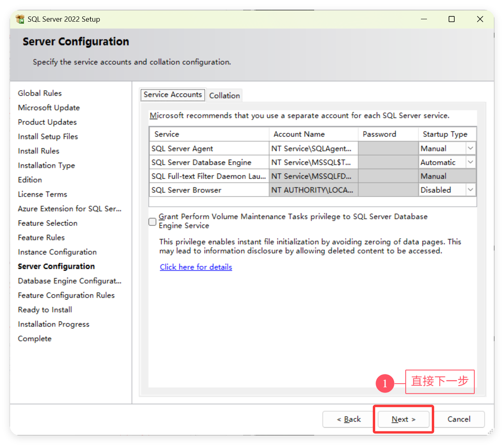Click Manual startup type of Full-text Filter Daemon
The height and width of the screenshot is (445, 504).
pos(447,176)
